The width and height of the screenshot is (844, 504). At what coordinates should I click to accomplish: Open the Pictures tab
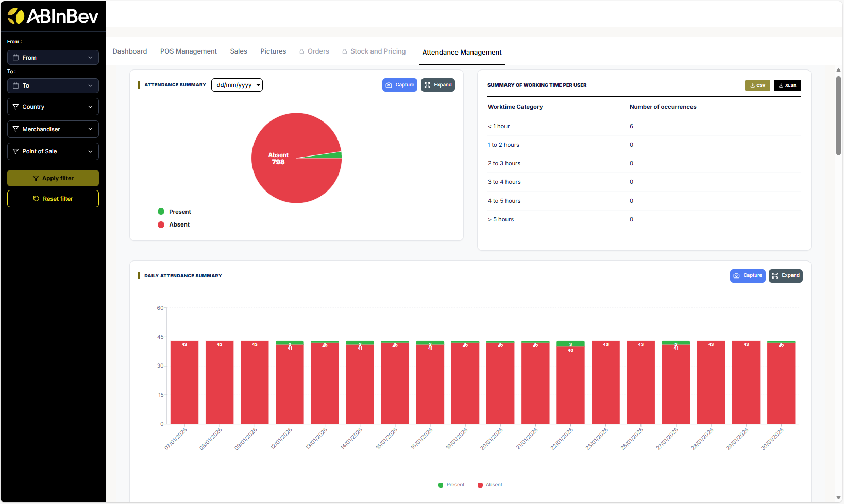273,51
